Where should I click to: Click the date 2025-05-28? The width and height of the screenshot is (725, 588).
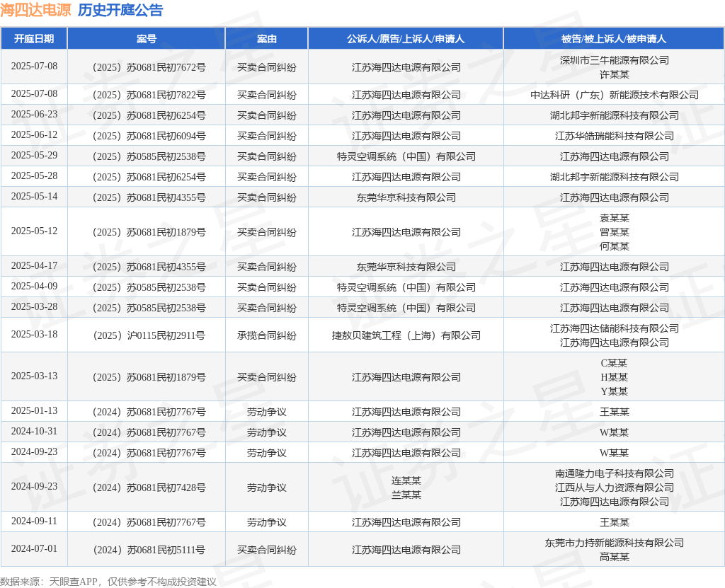click(34, 176)
